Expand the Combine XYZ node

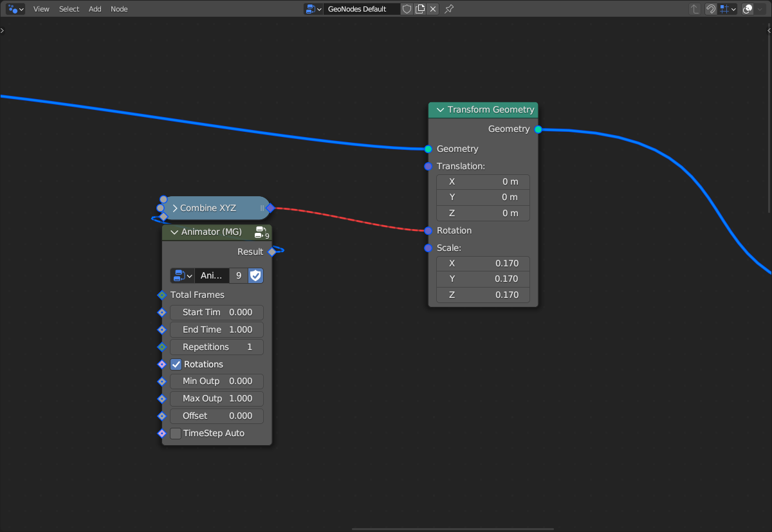pos(174,208)
